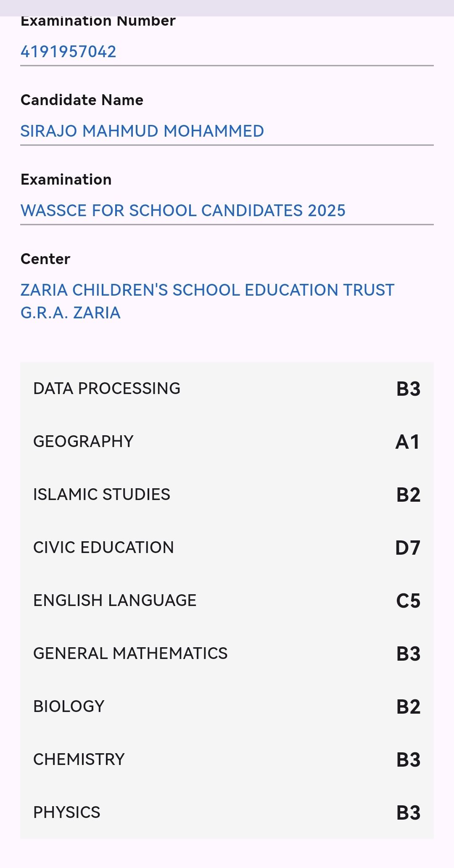This screenshot has height=868, width=454.
Task: Select the BIOLOGY subject name
Action: [x=69, y=707]
